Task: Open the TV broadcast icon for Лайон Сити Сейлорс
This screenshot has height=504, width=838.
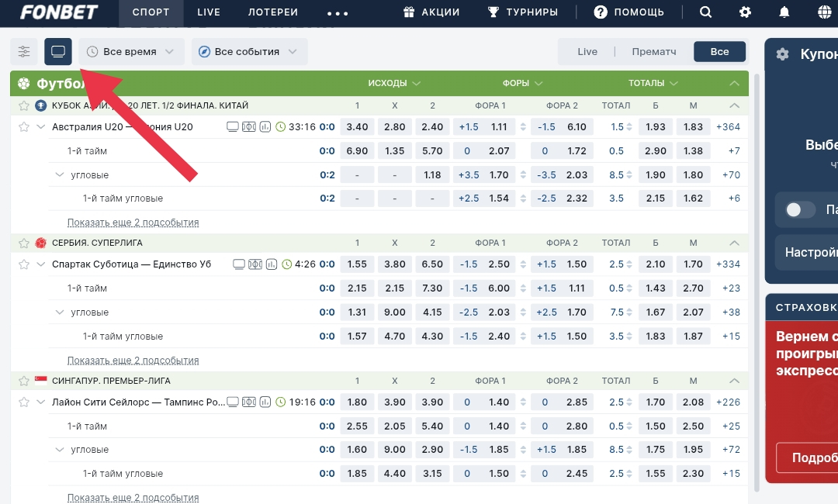Action: tap(233, 402)
